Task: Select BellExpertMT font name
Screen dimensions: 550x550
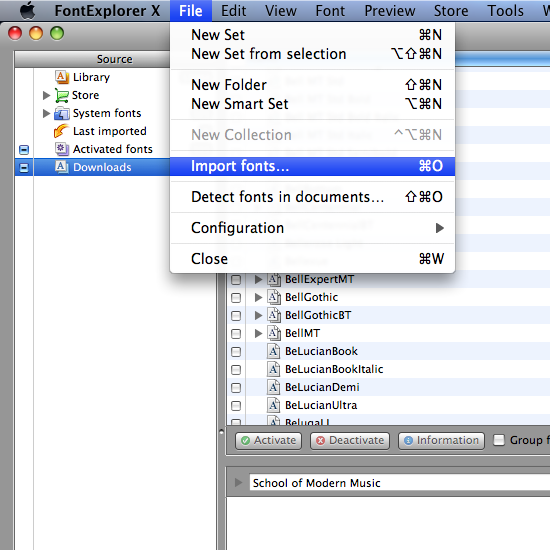Action: 319,279
